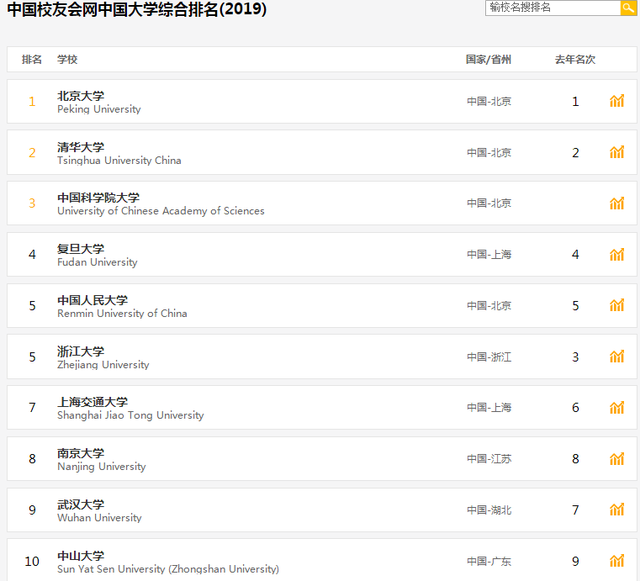
Task: Open the 中国科学院大学 school link
Action: [98, 198]
